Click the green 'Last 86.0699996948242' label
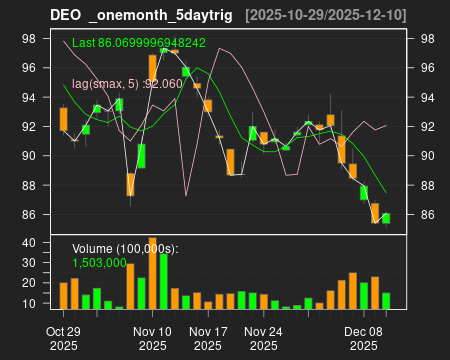Screen dimensions: 450x360 pos(139,43)
